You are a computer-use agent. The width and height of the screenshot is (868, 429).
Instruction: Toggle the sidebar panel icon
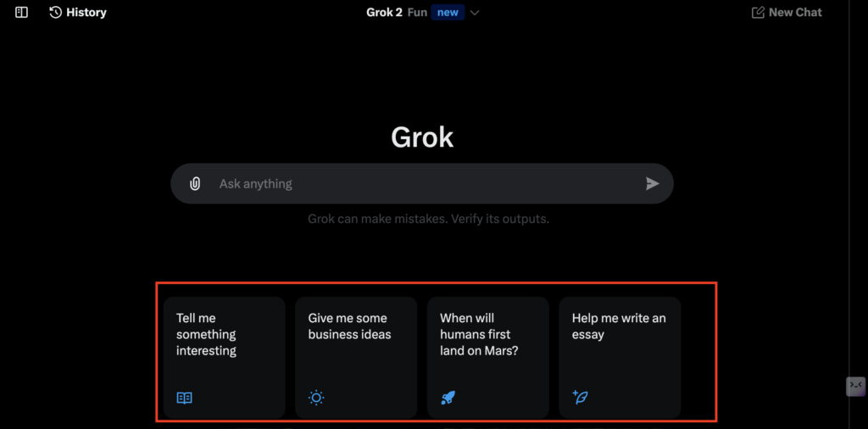22,13
